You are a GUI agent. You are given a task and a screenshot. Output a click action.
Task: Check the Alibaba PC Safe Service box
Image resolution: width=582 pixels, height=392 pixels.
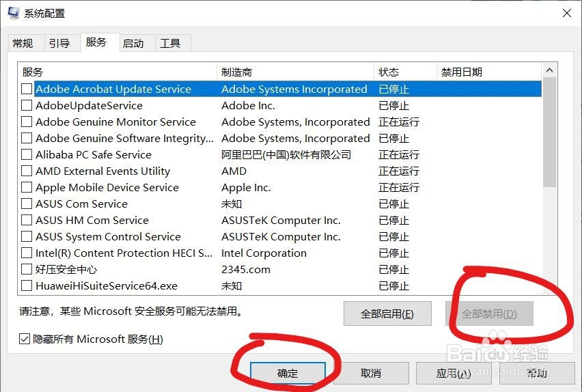point(27,154)
